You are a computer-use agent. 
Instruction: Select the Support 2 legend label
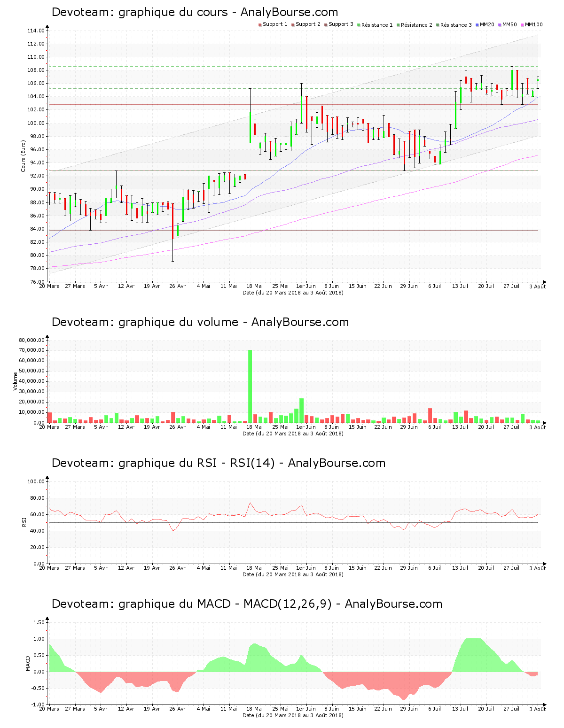click(x=308, y=24)
